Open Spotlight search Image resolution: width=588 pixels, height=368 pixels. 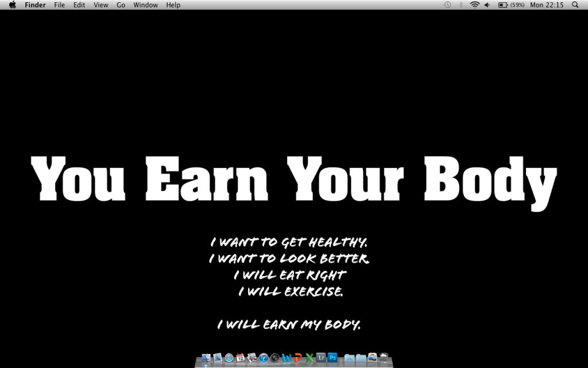pyautogui.click(x=576, y=5)
